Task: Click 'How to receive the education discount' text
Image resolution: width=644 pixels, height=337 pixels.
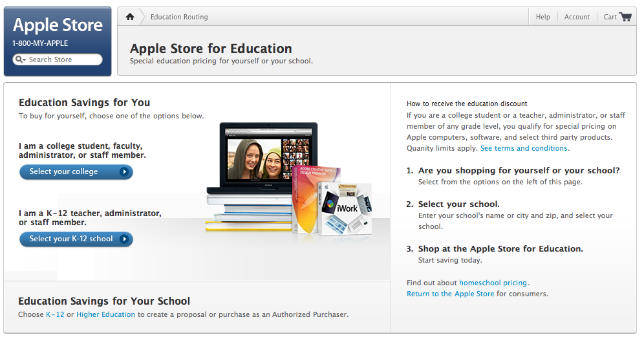Action: (x=467, y=103)
